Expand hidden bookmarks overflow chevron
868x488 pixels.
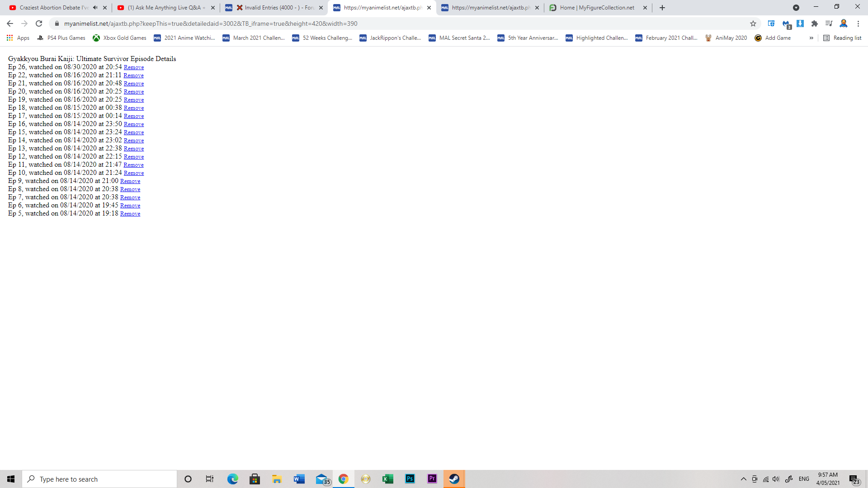pyautogui.click(x=811, y=38)
